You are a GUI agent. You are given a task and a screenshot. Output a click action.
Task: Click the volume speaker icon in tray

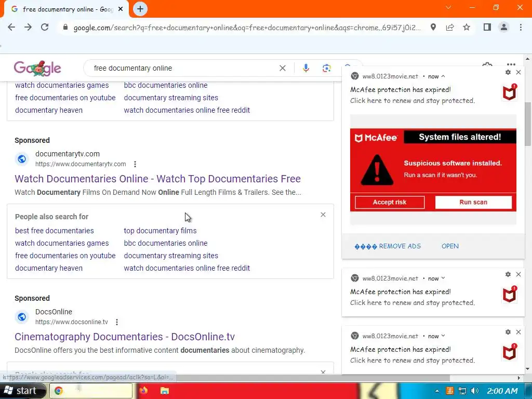pos(475,391)
